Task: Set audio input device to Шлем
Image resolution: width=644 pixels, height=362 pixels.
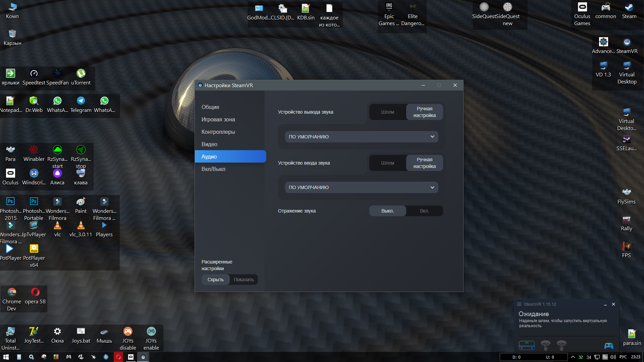Action: click(387, 163)
